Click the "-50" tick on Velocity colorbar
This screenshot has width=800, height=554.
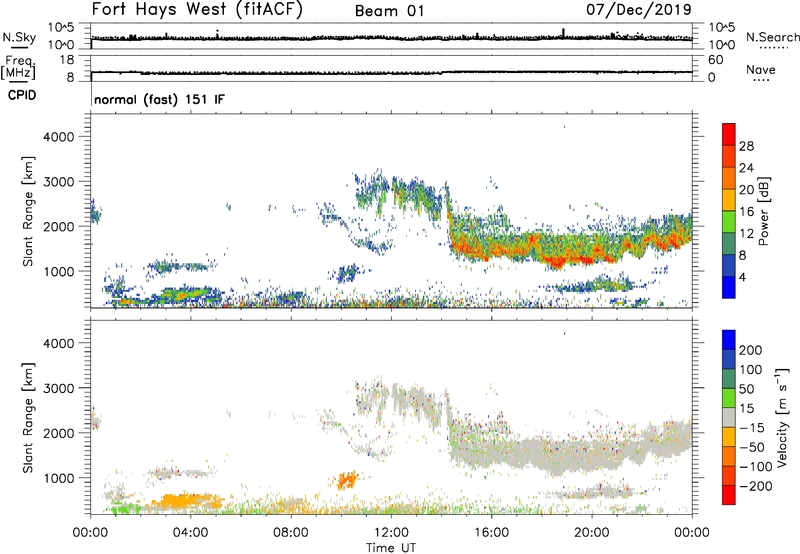pyautogui.click(x=752, y=447)
